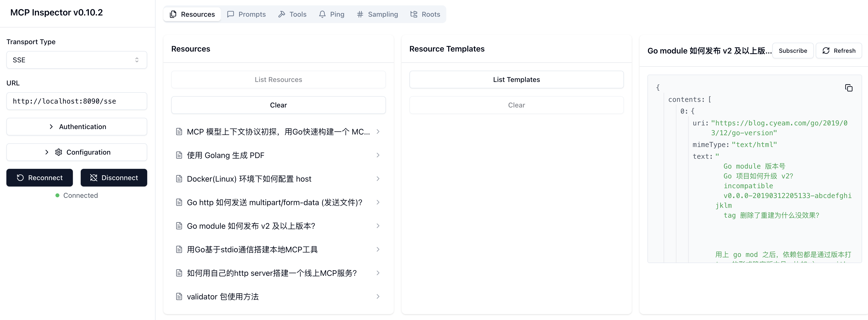Viewport: 868px width, 320px height.
Task: Click the MCP Inspector v0.10.2 title
Action: [56, 13]
